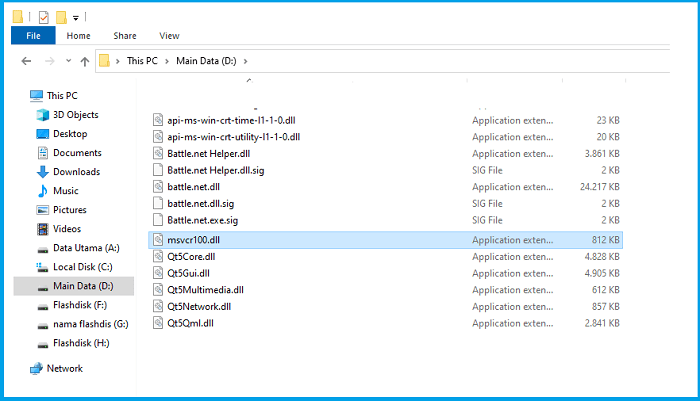Open 3D Objects in navigation pane
The image size is (700, 401).
(75, 115)
